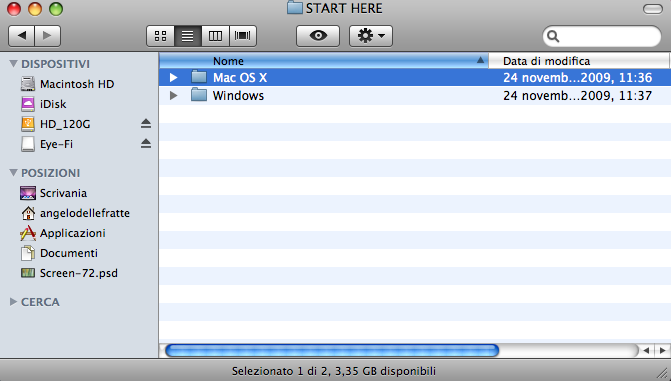Expand the Windows folder triangle
This screenshot has width=671, height=381.
tap(173, 95)
